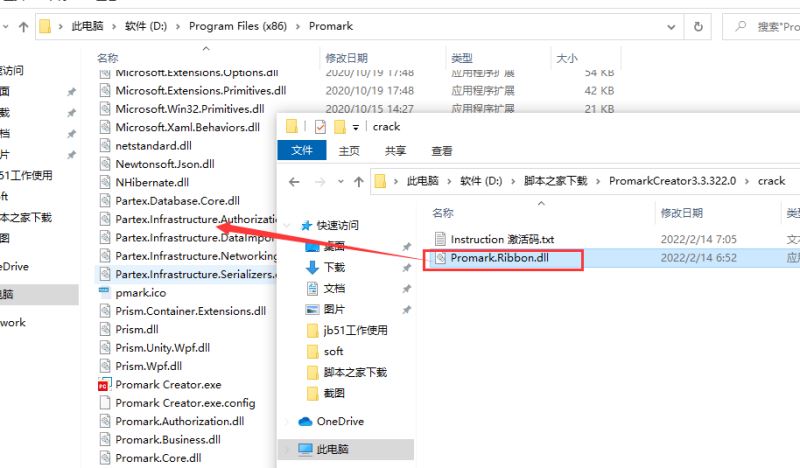The height and width of the screenshot is (468, 800).
Task: Expand the Promark address bar history dropdown
Action: coord(671,27)
